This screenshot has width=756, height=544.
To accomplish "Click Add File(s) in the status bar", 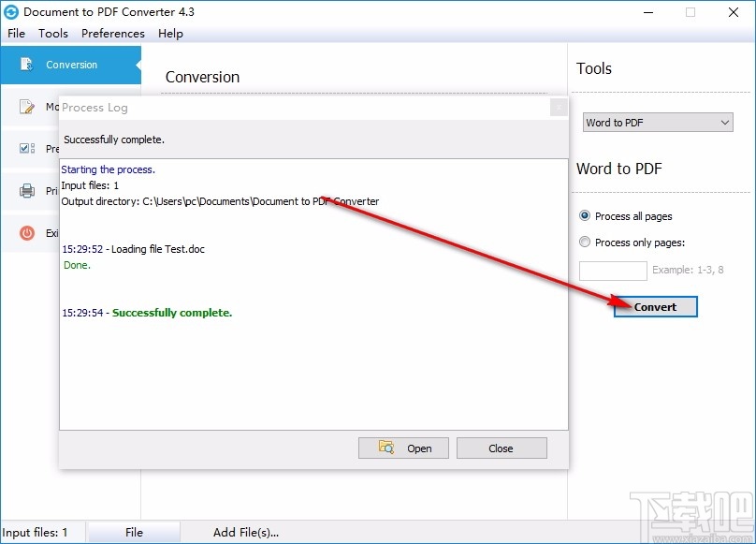I will (x=246, y=532).
